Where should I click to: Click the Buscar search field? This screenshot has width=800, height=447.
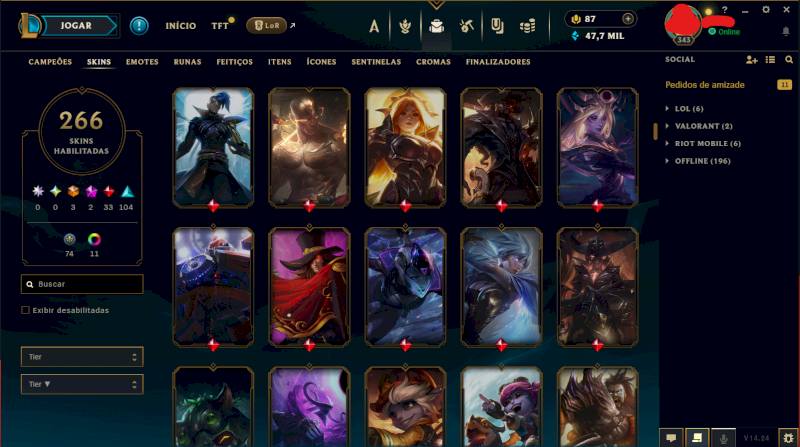pyautogui.click(x=82, y=284)
